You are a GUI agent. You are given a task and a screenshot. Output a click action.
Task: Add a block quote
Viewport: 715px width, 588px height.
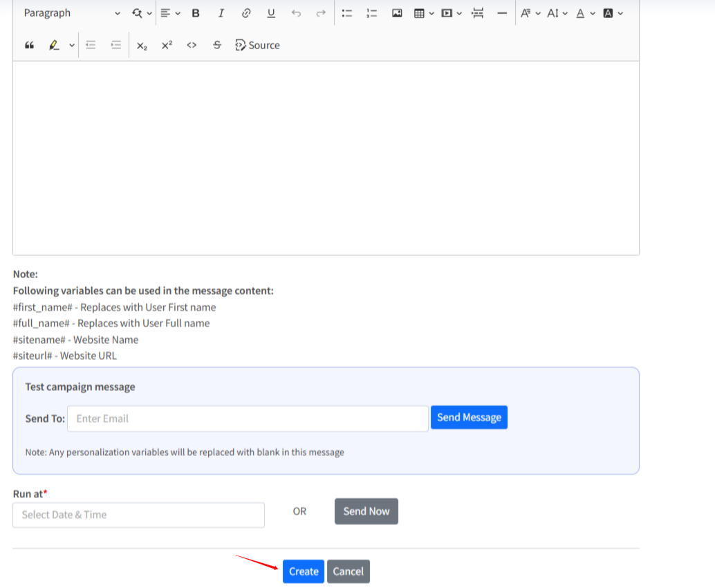pos(29,45)
